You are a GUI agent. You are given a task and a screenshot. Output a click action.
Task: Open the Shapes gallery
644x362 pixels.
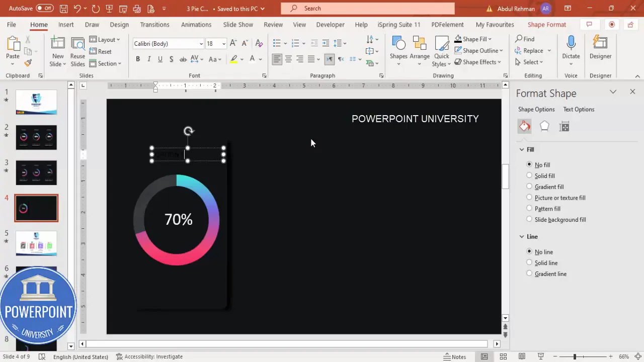point(398,51)
